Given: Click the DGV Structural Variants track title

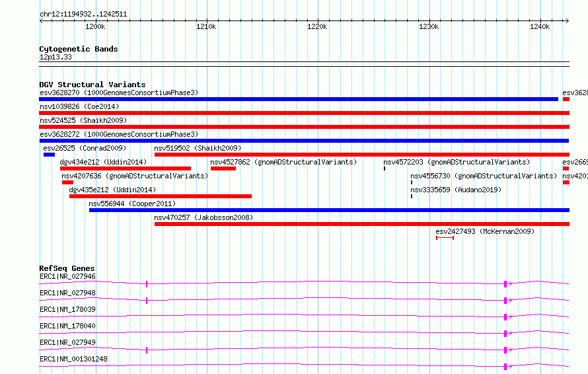Looking at the screenshot, I should 92,85.
